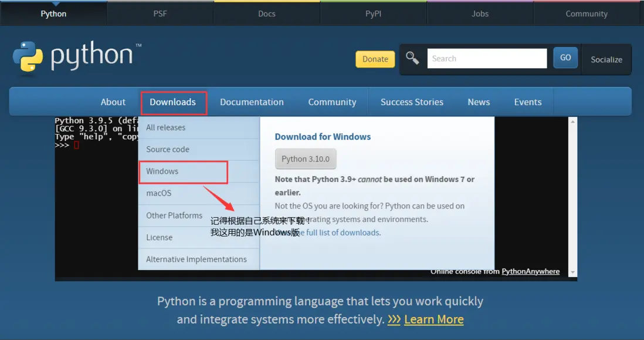Click the Learn More link
Viewport: 644px width, 340px height.
tap(433, 319)
